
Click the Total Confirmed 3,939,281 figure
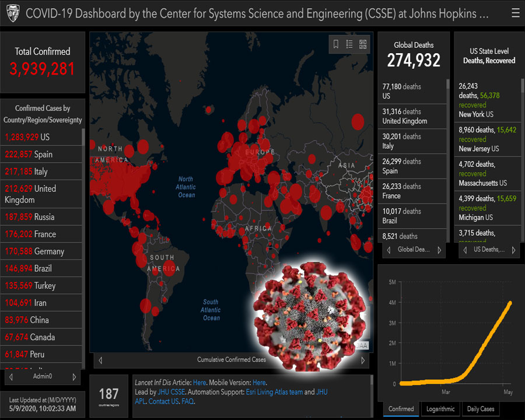coord(42,69)
